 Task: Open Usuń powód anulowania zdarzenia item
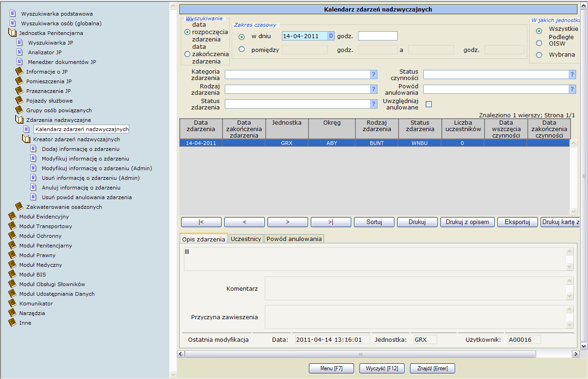(x=87, y=197)
